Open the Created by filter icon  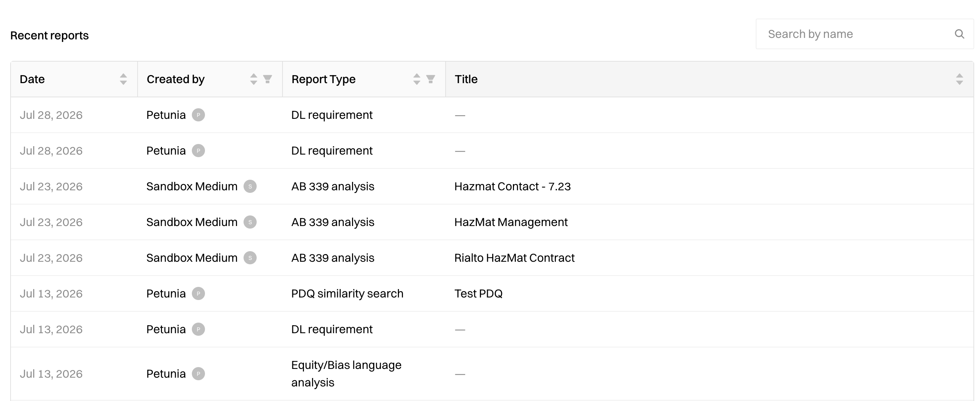tap(268, 79)
